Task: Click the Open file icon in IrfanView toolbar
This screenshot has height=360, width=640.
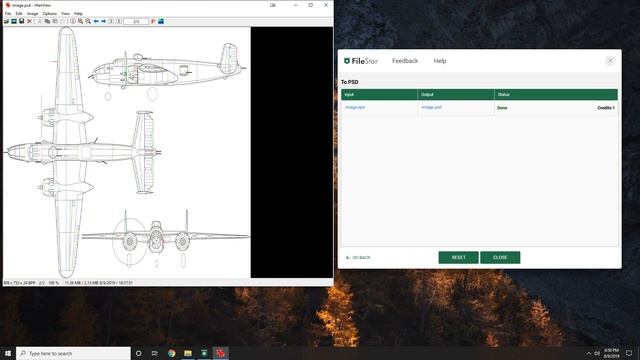Action: click(7, 21)
